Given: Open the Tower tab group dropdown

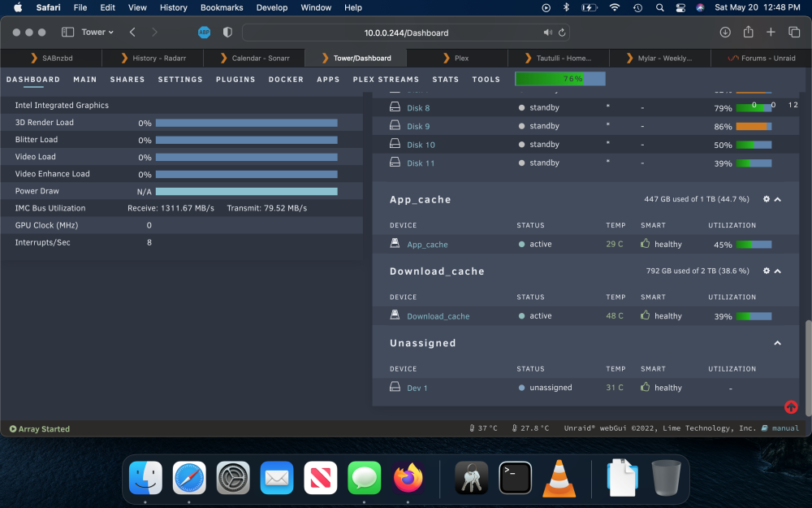Looking at the screenshot, I should tap(97, 33).
